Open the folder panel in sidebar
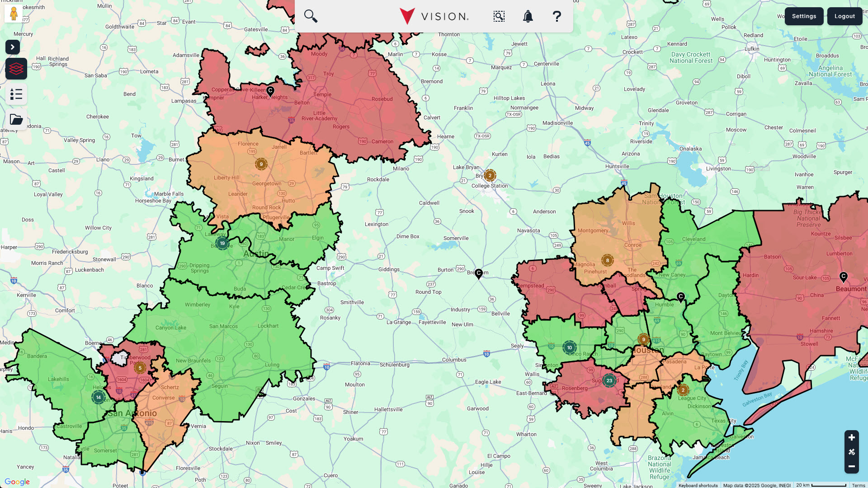Screen dimensions: 868x488 [16, 119]
